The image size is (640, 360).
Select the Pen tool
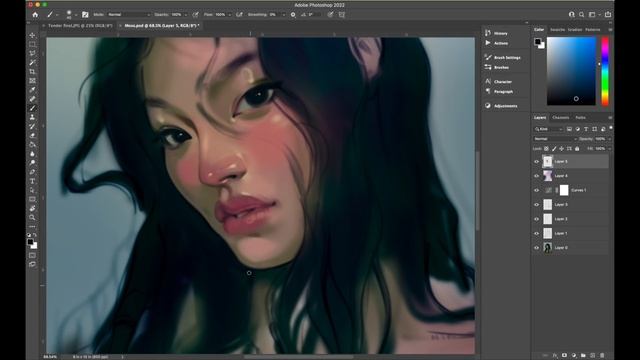[x=32, y=172]
